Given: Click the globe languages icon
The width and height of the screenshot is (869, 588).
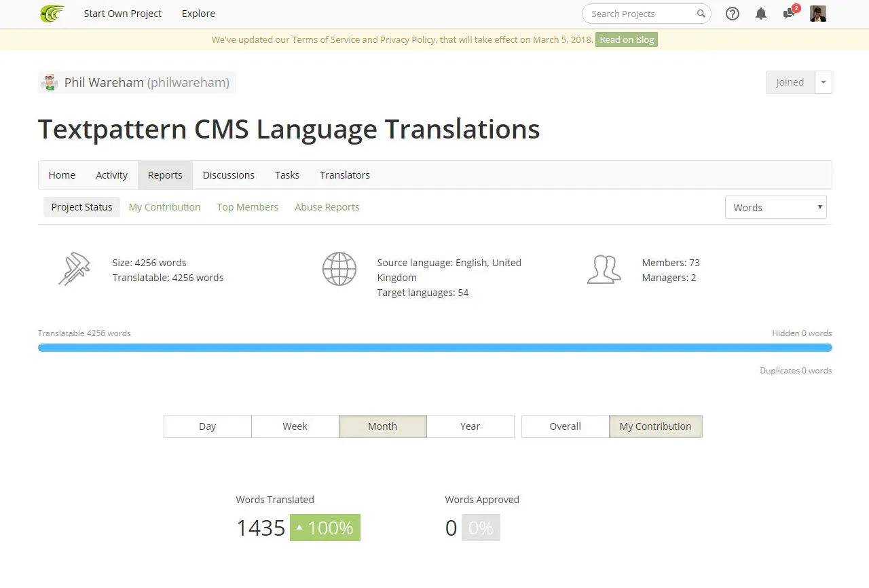Looking at the screenshot, I should (x=339, y=269).
